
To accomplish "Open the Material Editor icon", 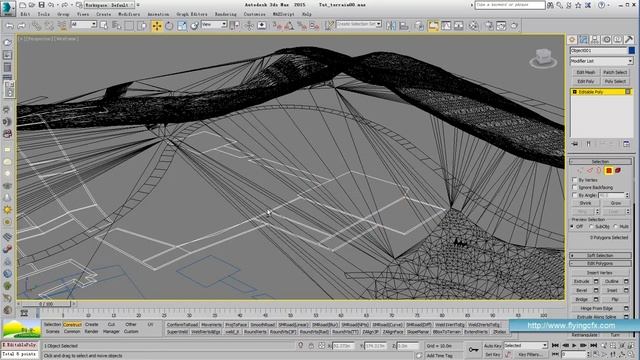I will pyautogui.click(x=473, y=26).
